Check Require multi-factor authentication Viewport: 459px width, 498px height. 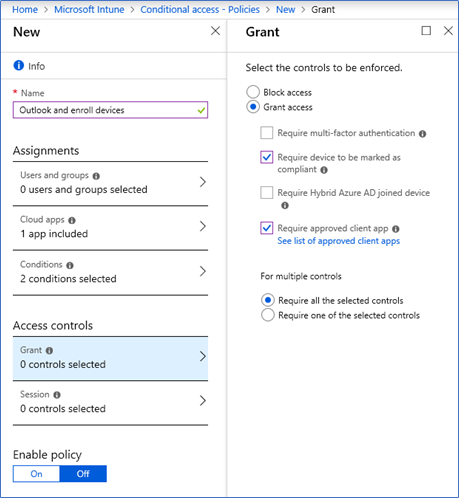(267, 133)
